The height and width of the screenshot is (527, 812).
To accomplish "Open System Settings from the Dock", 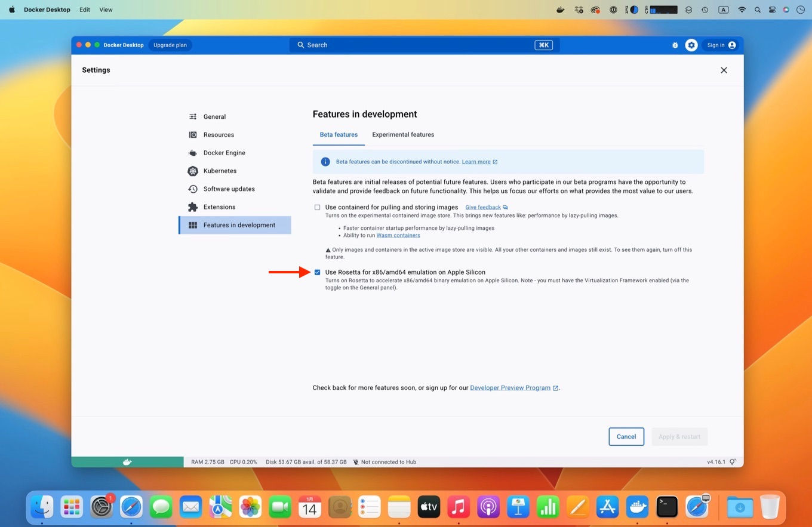I will (x=101, y=507).
